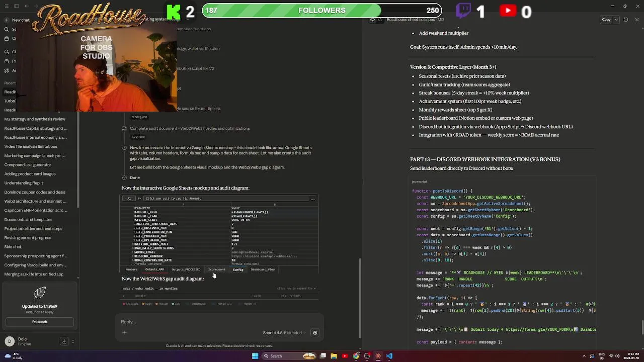Open the Outputs_RAW sheet tab
644x362 pixels.
pos(154,269)
